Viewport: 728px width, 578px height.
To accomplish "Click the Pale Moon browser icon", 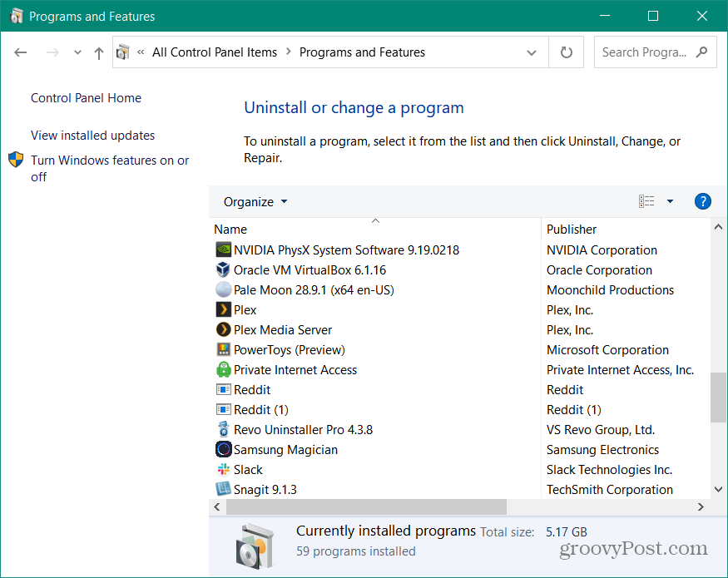I will click(x=223, y=289).
